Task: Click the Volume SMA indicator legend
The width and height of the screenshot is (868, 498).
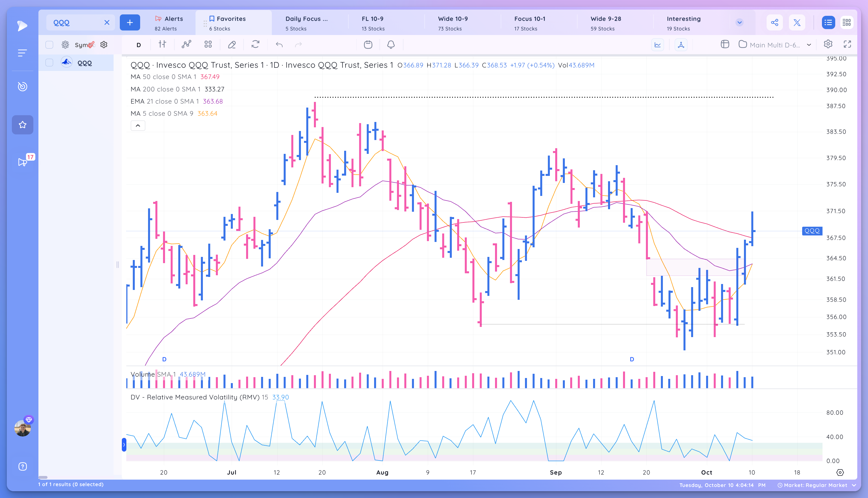Action: [168, 374]
